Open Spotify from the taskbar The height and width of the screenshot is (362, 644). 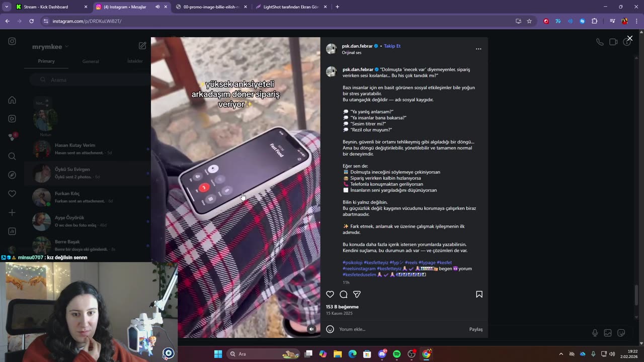click(x=396, y=354)
